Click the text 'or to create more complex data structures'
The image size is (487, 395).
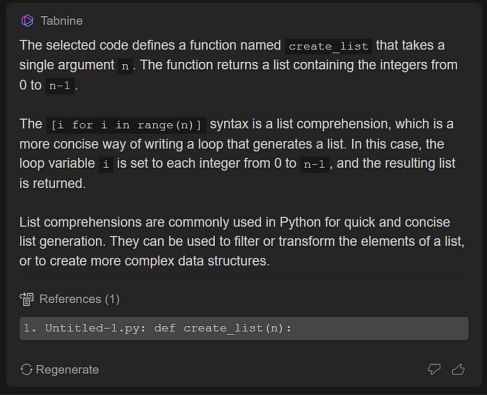(x=143, y=261)
